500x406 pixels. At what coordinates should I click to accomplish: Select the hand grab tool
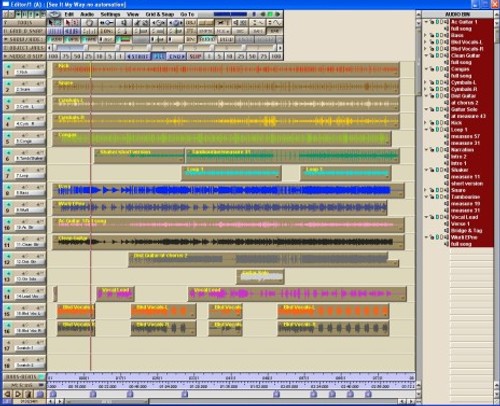click(89, 23)
